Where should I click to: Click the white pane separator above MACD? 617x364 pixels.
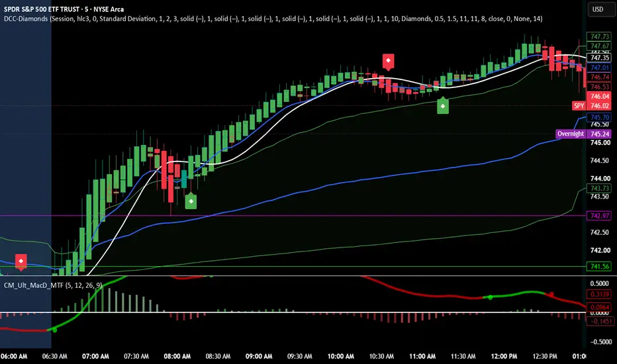coord(293,276)
